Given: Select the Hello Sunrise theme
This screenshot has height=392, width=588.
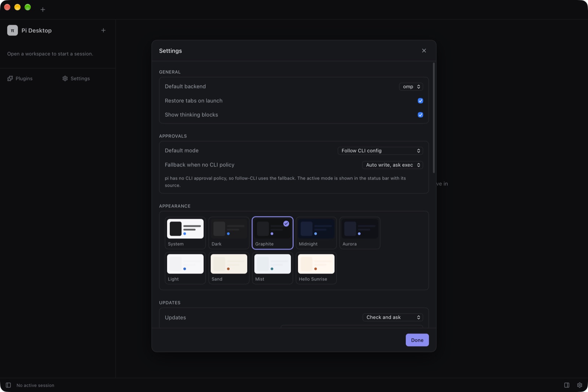Looking at the screenshot, I should coord(316,268).
